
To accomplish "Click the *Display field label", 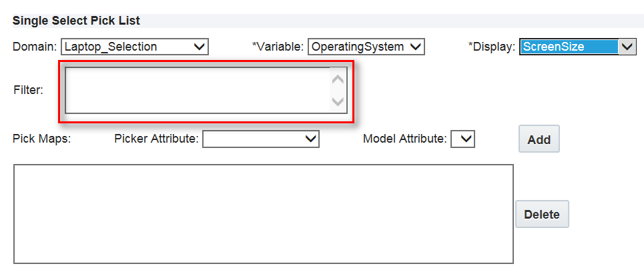I will [492, 47].
